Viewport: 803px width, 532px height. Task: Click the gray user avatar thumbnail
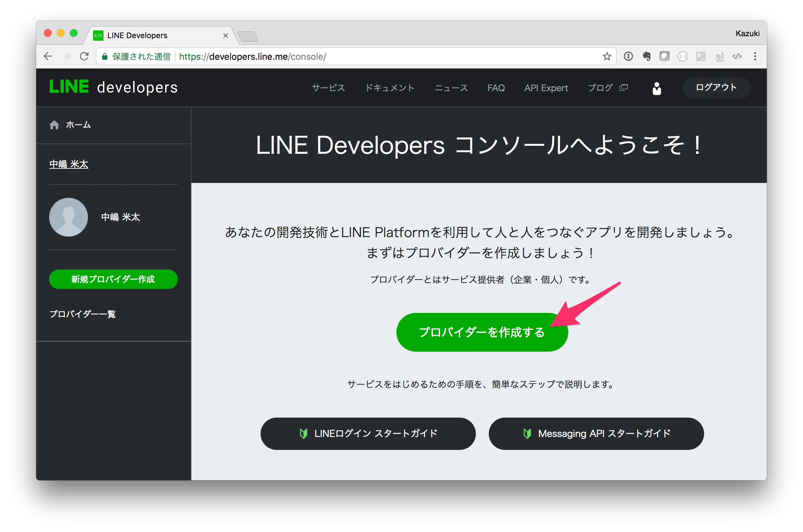tap(69, 217)
